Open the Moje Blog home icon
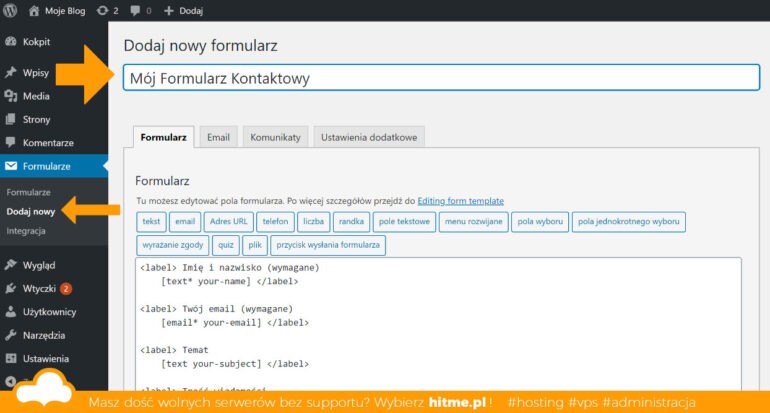This screenshot has height=413, width=770. 33,11
